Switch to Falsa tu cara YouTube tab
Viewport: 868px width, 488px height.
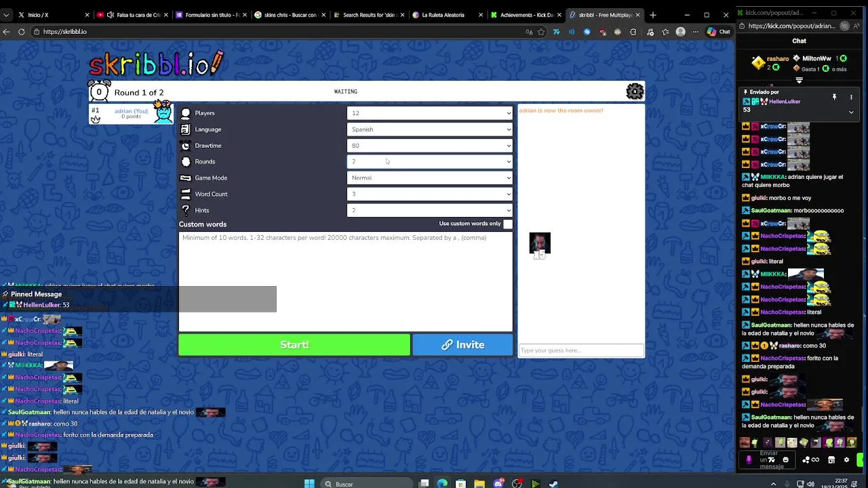click(x=133, y=14)
